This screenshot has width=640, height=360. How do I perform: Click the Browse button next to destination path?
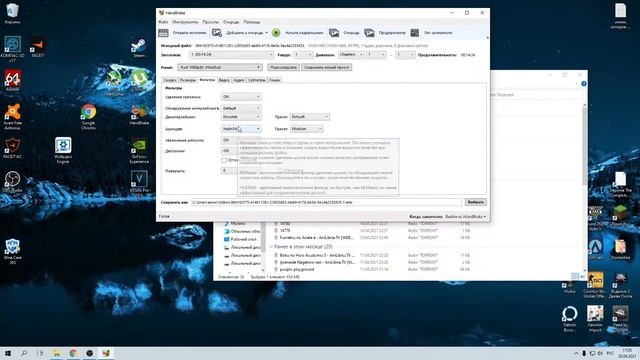[x=476, y=202]
